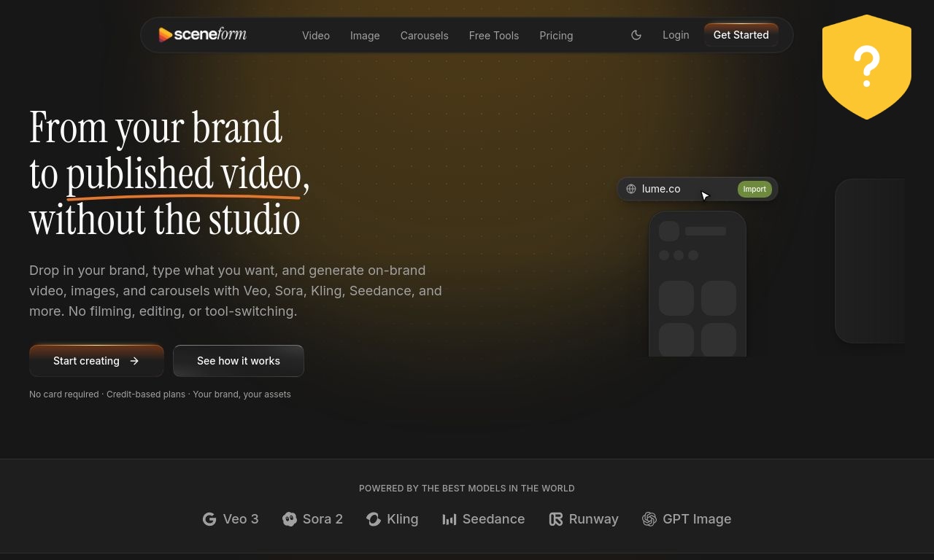The height and width of the screenshot is (560, 934).
Task: Open the Image menu item
Action: pyautogui.click(x=365, y=35)
